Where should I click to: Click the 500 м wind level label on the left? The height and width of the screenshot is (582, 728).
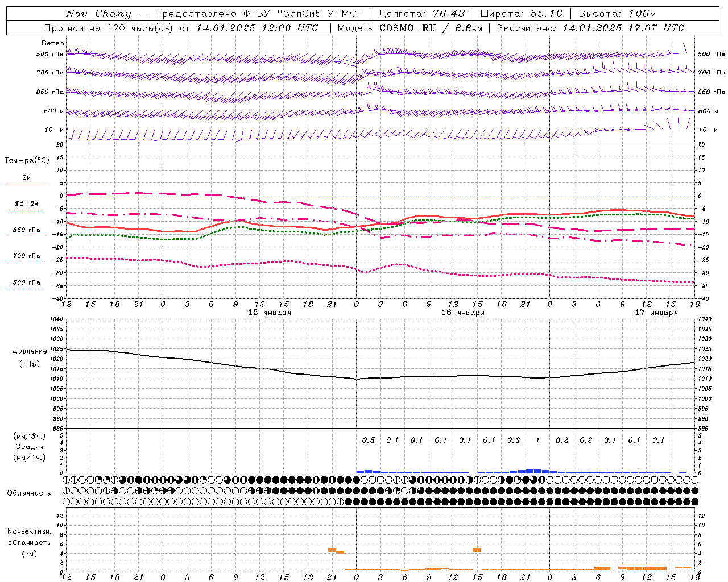(x=54, y=111)
